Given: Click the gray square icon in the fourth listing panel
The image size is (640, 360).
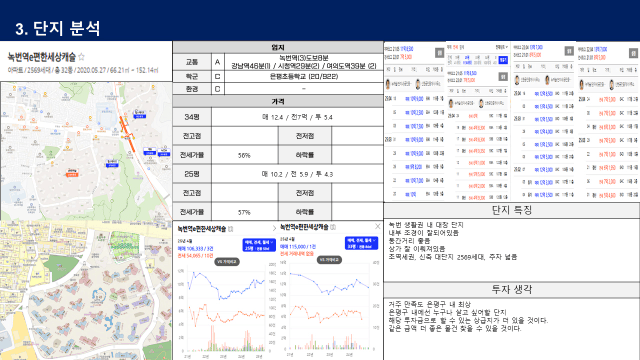Looking at the screenshot, I should tap(633, 53).
